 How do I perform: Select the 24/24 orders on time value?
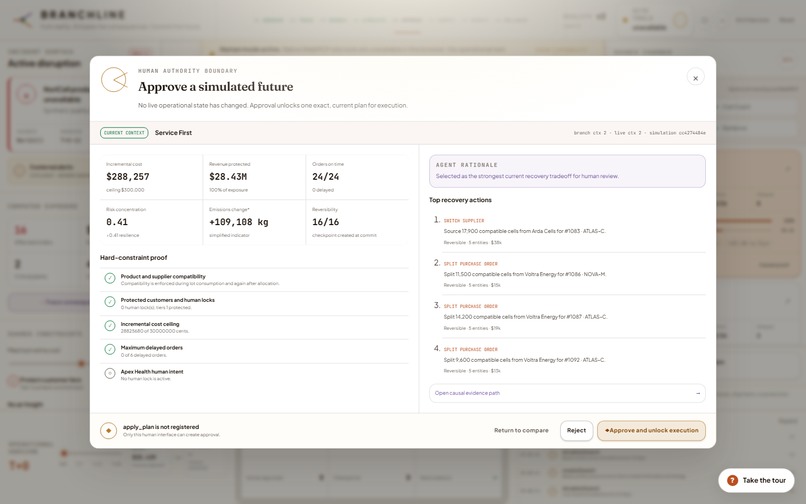(325, 176)
